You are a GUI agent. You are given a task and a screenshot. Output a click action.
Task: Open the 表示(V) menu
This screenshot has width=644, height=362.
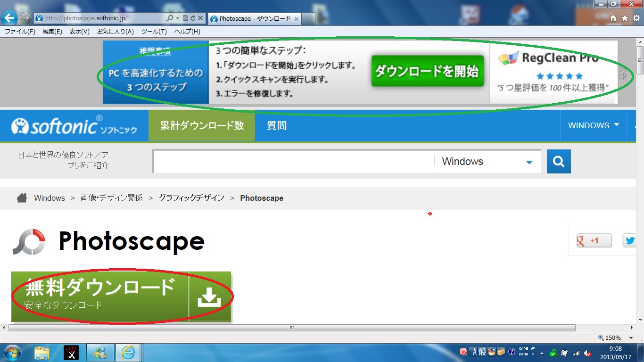coord(79,32)
